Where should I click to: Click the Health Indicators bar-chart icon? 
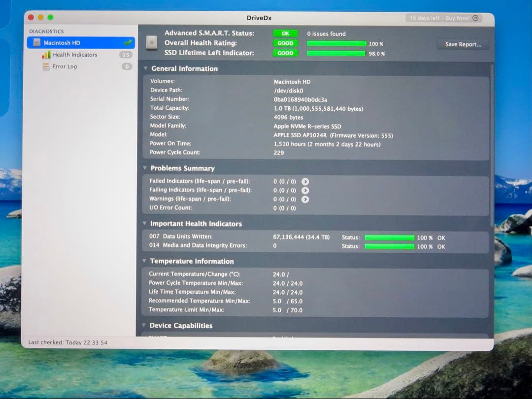coord(45,55)
